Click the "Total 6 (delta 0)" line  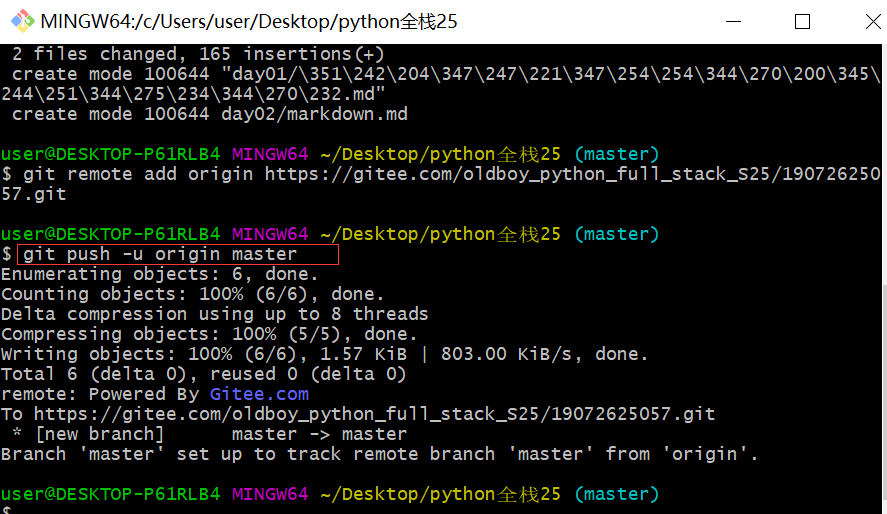click(203, 374)
